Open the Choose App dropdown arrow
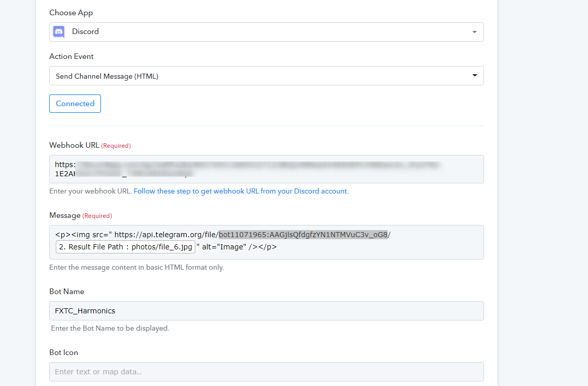The image size is (588, 386). (474, 32)
